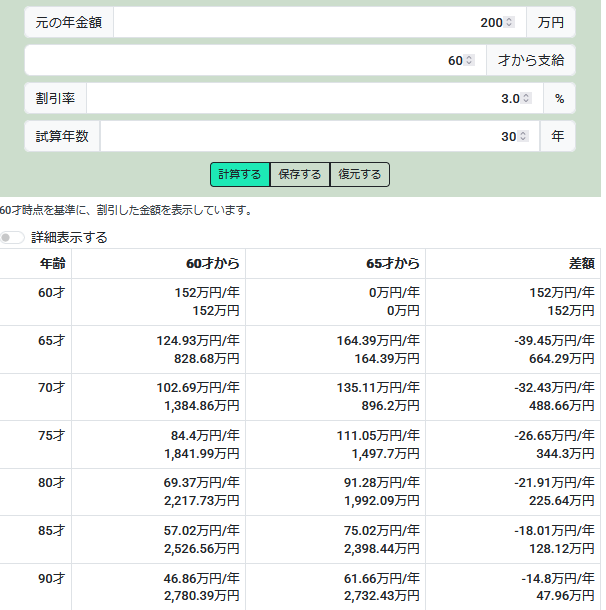Click the 試算年数 spinner control
The width and height of the screenshot is (606, 610).
[522, 136]
